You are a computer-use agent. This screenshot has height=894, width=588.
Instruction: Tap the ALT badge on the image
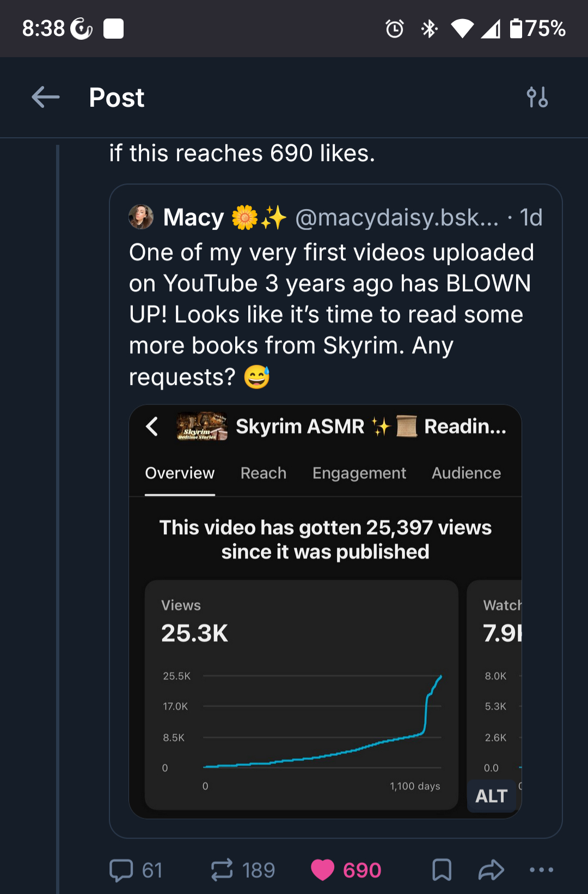pos(491,796)
